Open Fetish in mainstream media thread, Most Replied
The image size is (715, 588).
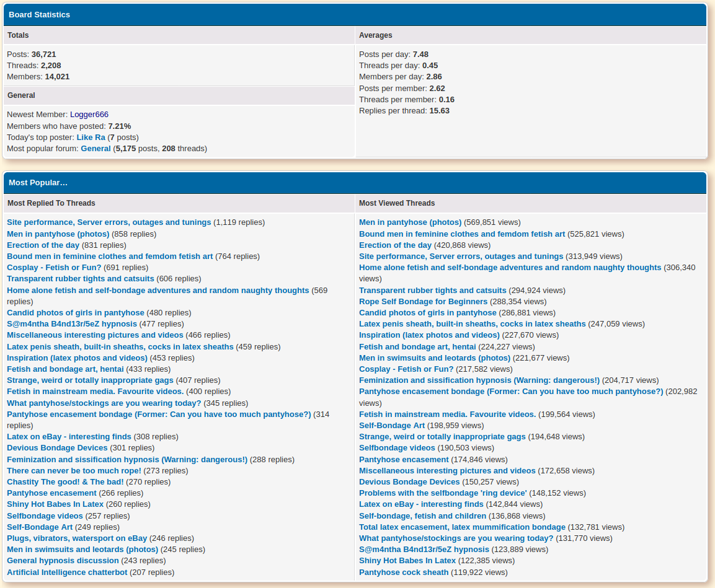pyautogui.click(x=95, y=392)
